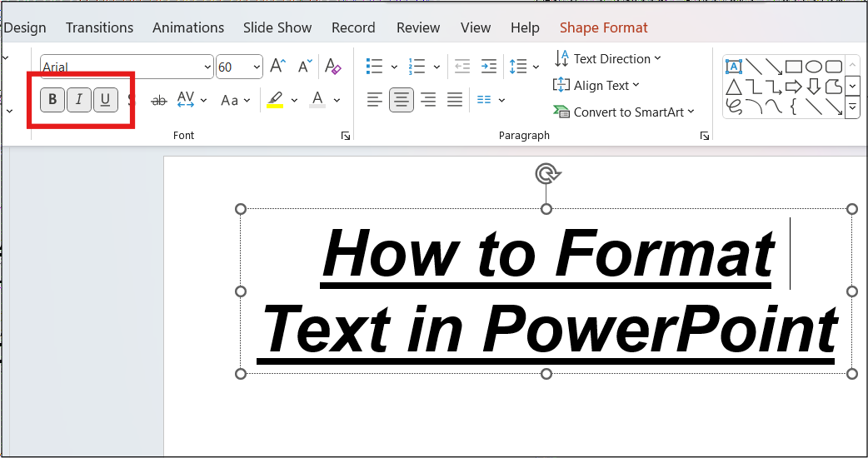
Task: Justify the paragraph text
Action: tap(455, 100)
